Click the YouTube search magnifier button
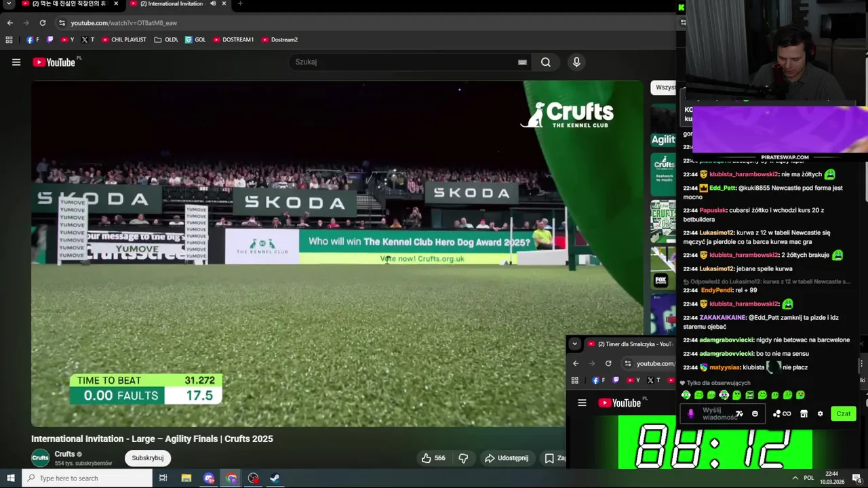This screenshot has height=488, width=868. pyautogui.click(x=546, y=62)
